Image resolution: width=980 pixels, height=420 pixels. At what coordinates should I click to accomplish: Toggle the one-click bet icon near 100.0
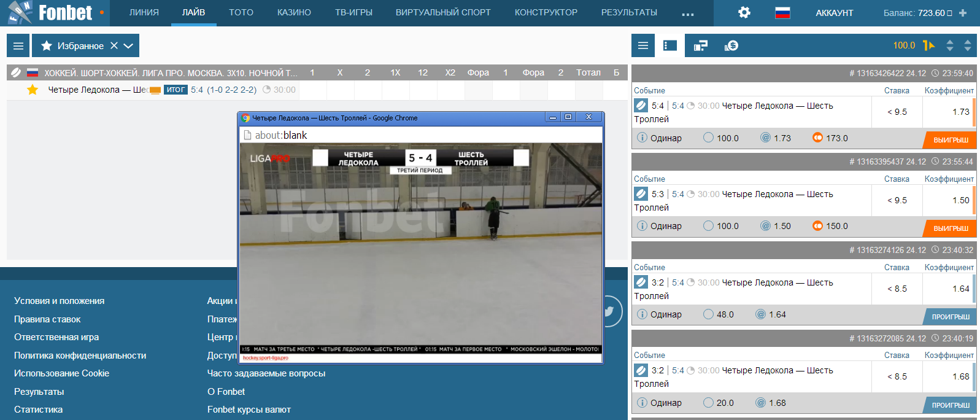928,45
